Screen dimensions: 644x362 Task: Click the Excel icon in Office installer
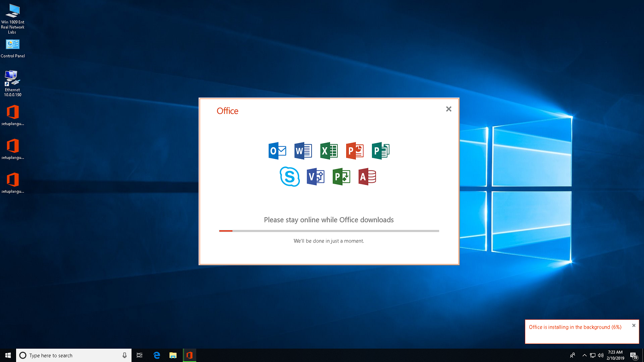click(x=329, y=151)
